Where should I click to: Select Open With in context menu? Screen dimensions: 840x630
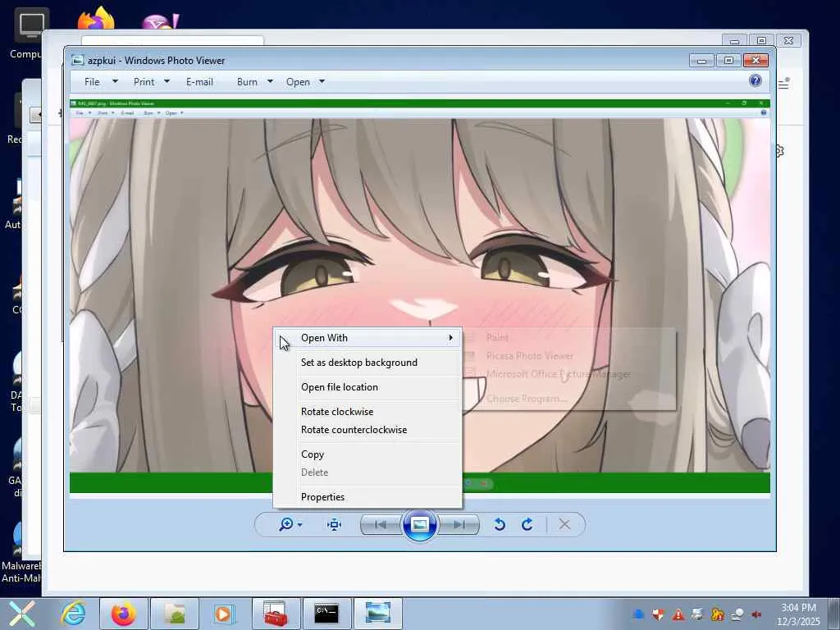pos(367,338)
